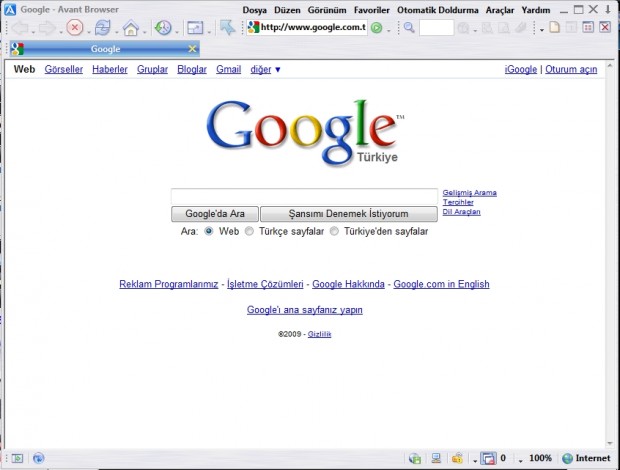Viewport: 620px width, 470px height.
Task: Click the Back navigation arrow
Action: pos(20,28)
